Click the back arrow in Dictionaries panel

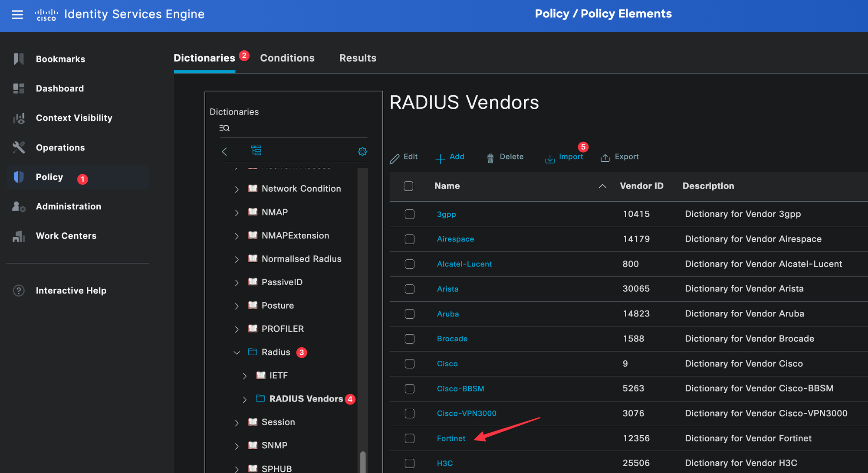tap(224, 151)
